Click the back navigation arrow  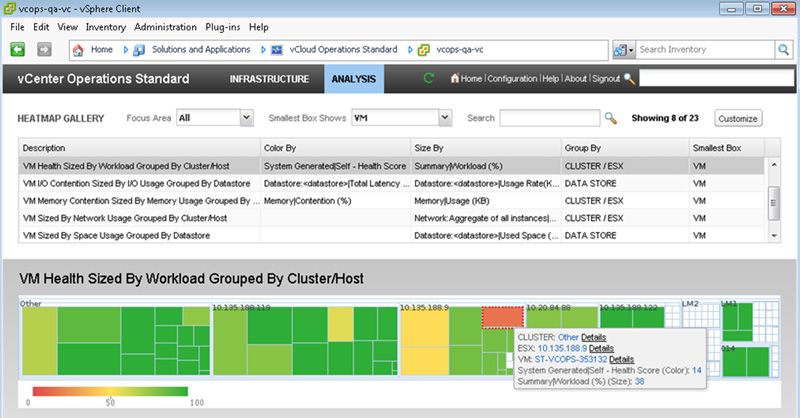[18, 49]
